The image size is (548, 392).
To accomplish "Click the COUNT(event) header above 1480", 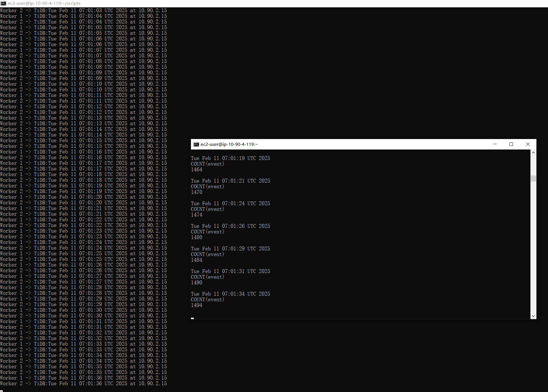I will [x=207, y=232].
